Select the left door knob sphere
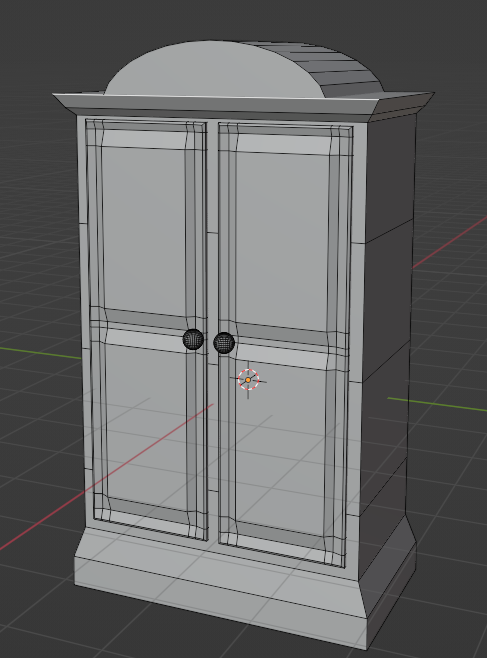This screenshot has height=658, width=487. (193, 339)
